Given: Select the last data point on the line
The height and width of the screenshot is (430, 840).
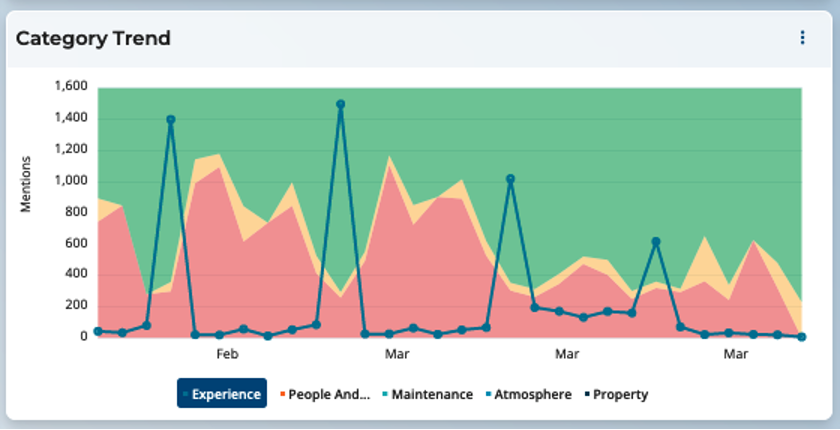Looking at the screenshot, I should tap(802, 337).
